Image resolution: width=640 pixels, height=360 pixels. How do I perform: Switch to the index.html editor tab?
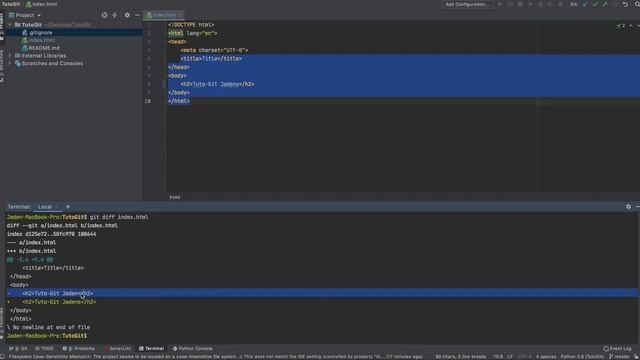(x=164, y=15)
